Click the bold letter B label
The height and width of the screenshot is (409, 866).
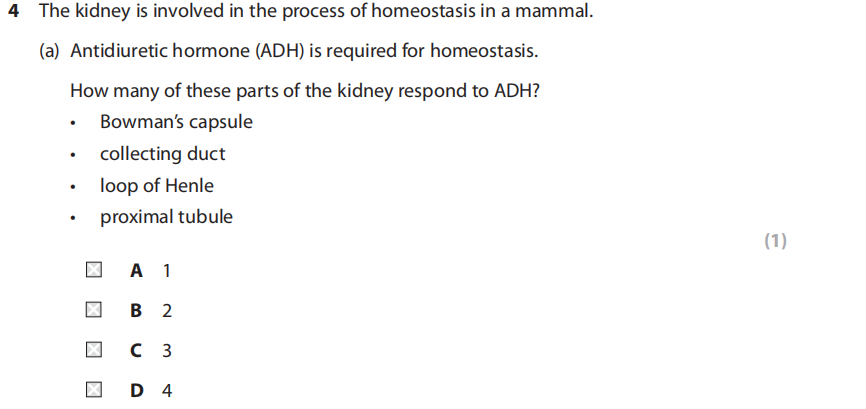point(137,311)
